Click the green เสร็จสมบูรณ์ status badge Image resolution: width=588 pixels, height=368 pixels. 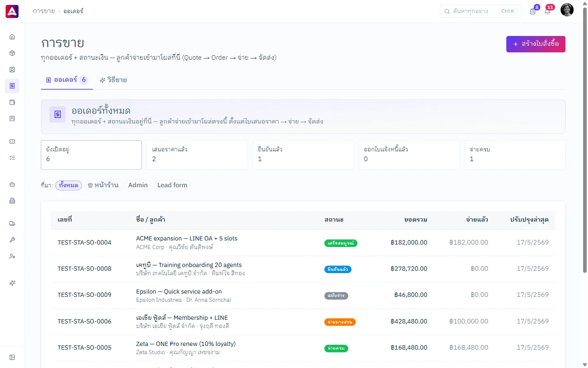click(x=341, y=243)
